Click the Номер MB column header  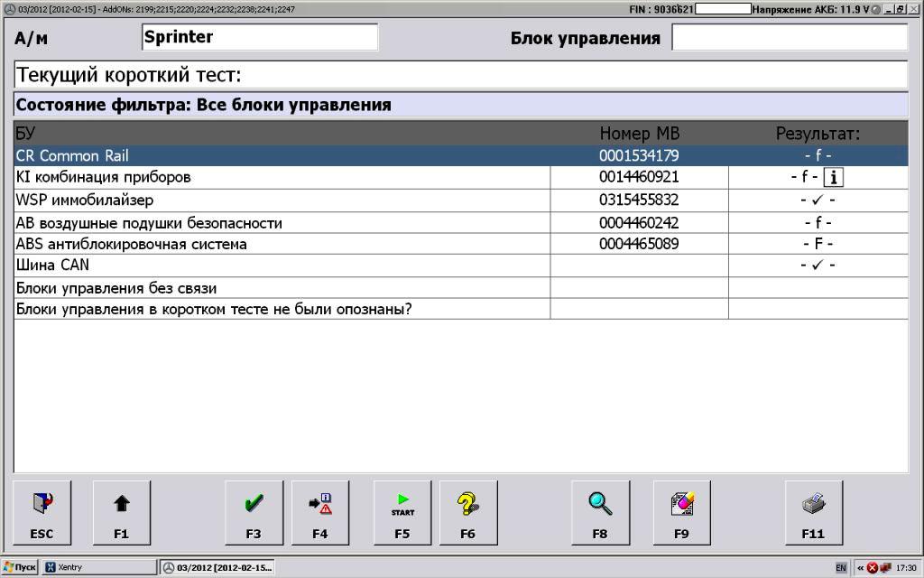640,134
